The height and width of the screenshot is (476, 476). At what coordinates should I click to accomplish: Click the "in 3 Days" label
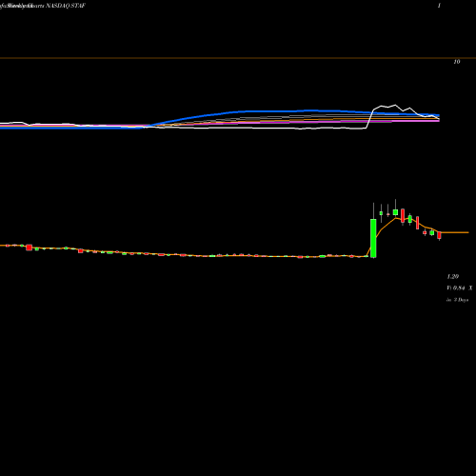pos(457,300)
